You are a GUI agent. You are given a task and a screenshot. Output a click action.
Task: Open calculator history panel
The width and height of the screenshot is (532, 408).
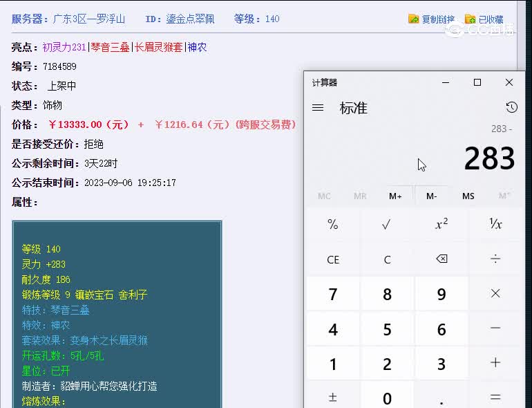point(512,108)
